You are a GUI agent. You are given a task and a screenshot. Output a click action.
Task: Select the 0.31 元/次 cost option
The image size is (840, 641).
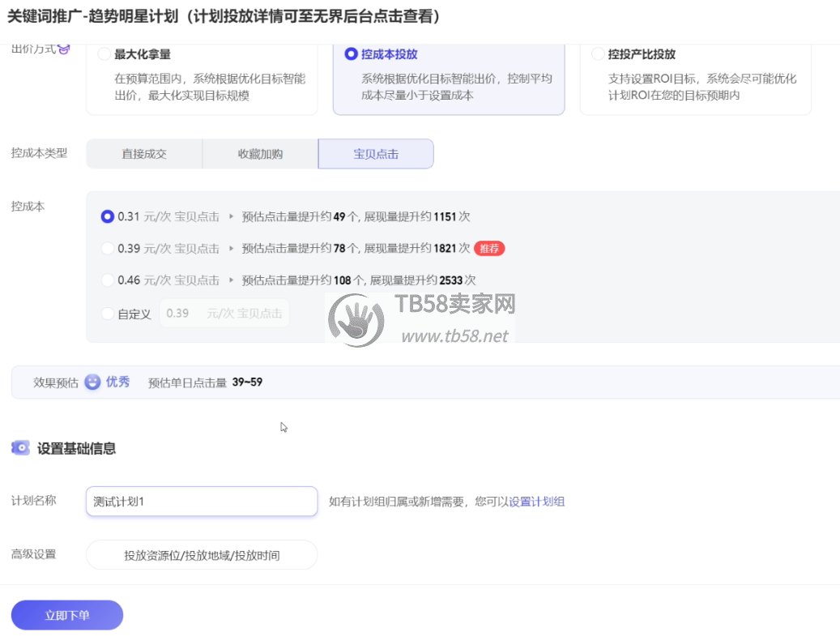pyautogui.click(x=107, y=217)
